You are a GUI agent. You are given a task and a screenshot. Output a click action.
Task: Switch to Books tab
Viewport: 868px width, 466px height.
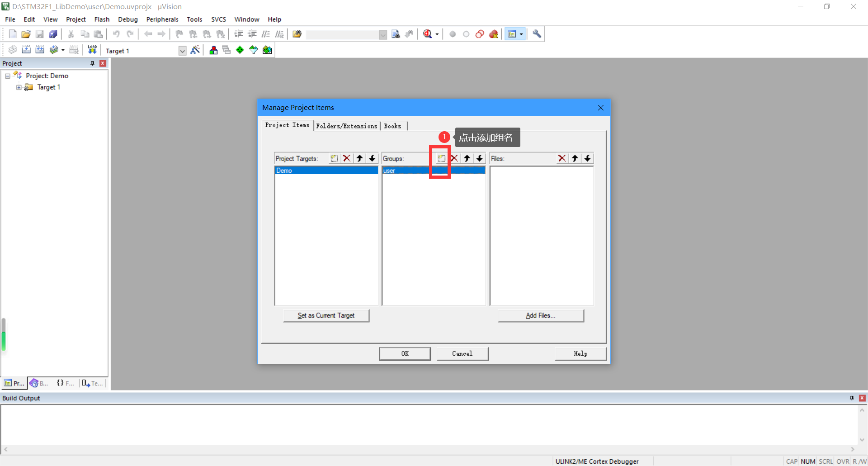tap(392, 126)
